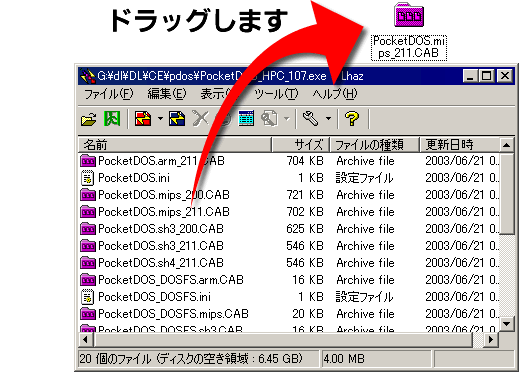The width and height of the screenshot is (519, 372).
Task: Click the 721 KB size cell
Action: [305, 195]
